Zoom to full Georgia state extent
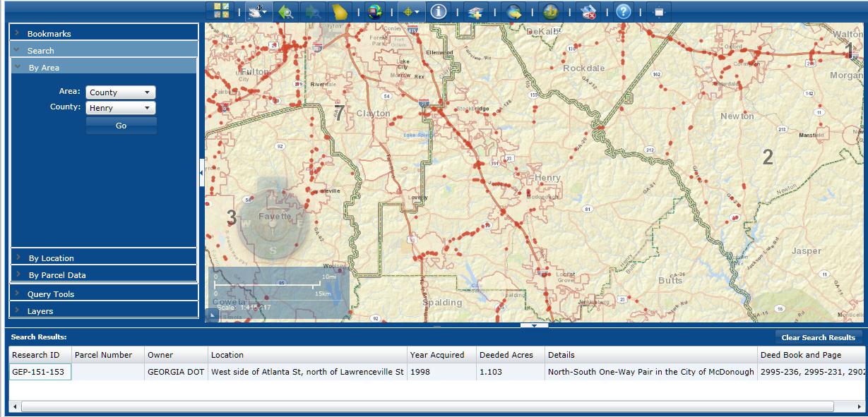 point(340,11)
